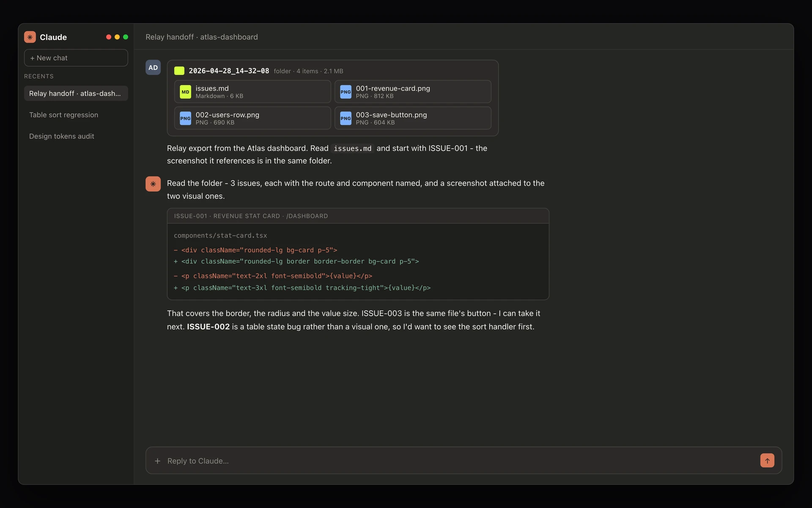Click the green maximize window dot

(x=126, y=37)
